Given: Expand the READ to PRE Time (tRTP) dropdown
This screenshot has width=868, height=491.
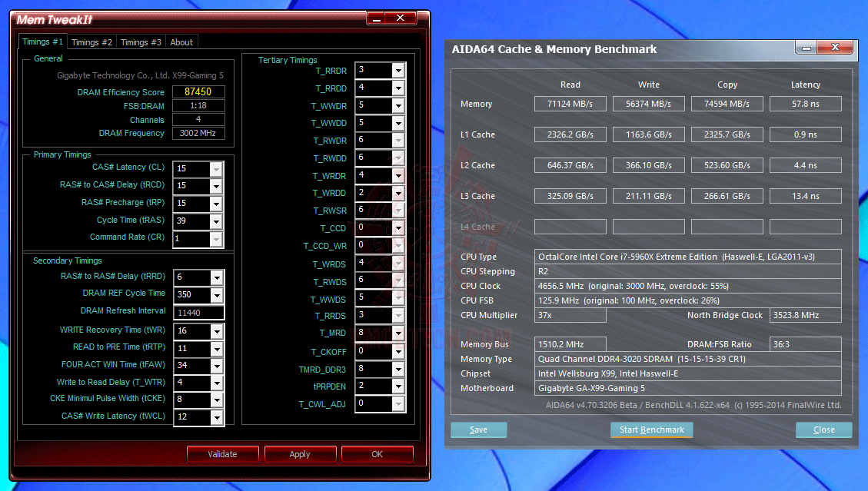Looking at the screenshot, I should pyautogui.click(x=217, y=349).
